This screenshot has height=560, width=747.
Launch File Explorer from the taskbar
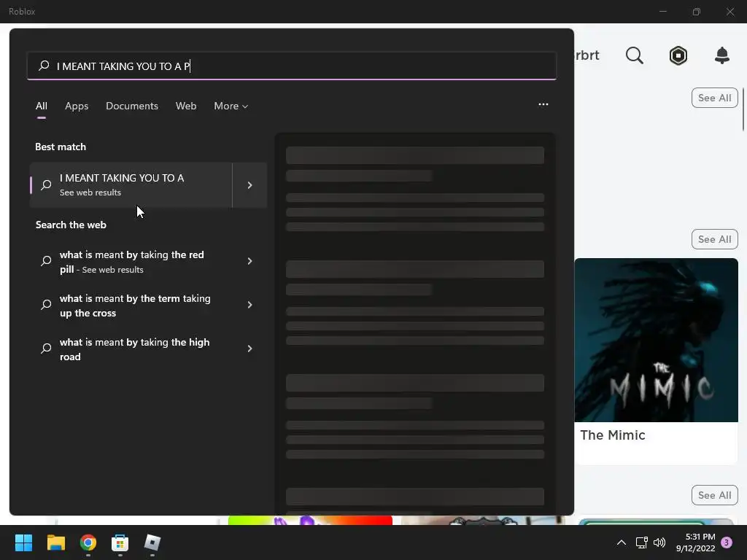coord(55,542)
